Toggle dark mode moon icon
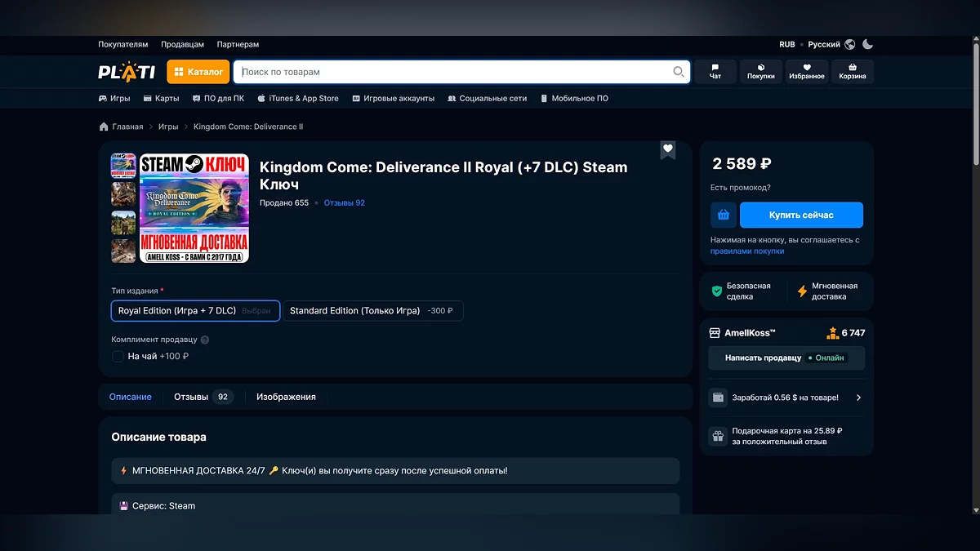980x551 pixels. 867,44
